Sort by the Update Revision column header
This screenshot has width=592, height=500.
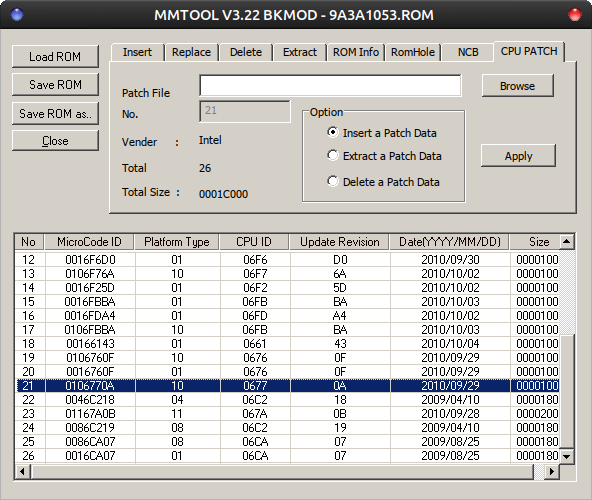[x=339, y=242]
